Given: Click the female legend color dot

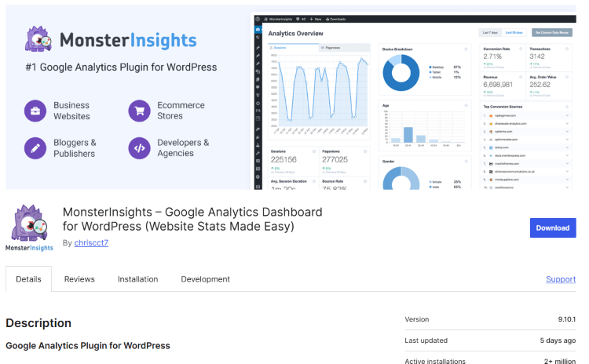Looking at the screenshot, I should [x=430, y=182].
